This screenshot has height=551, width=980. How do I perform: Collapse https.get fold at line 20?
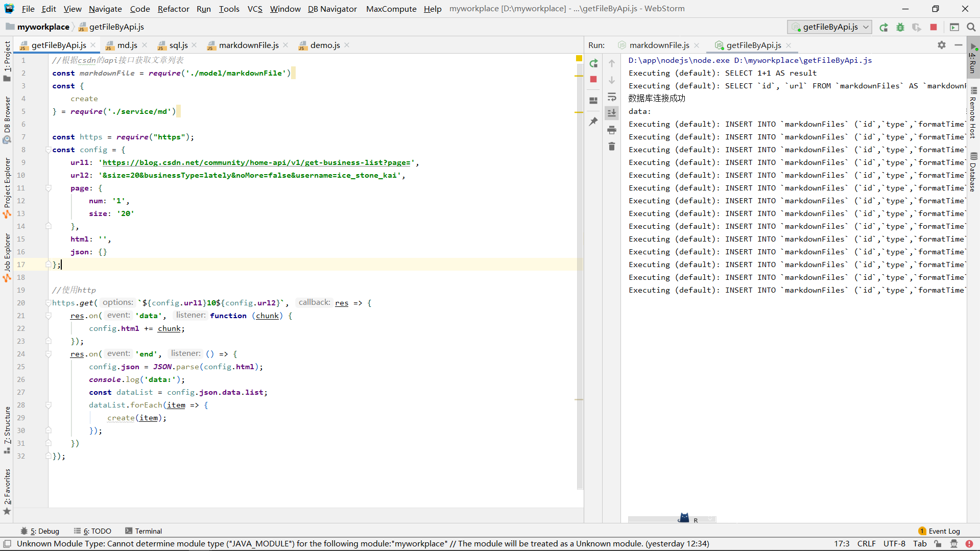pyautogui.click(x=48, y=303)
